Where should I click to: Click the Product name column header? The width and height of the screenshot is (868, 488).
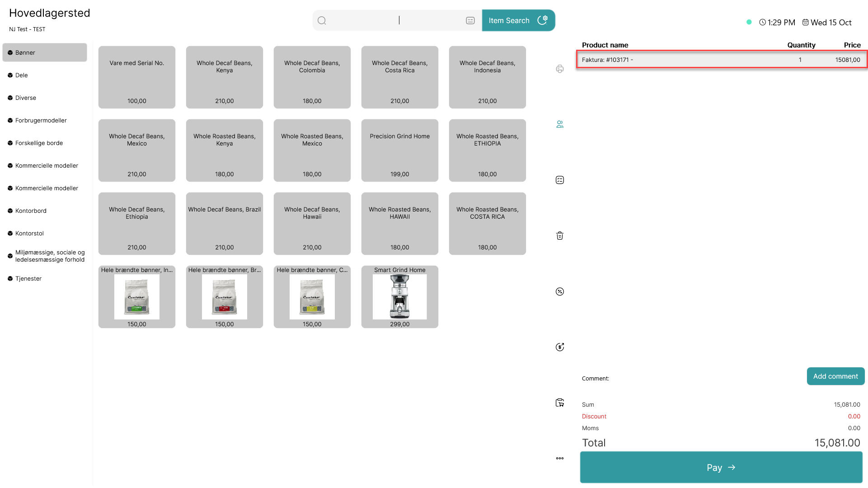click(605, 45)
